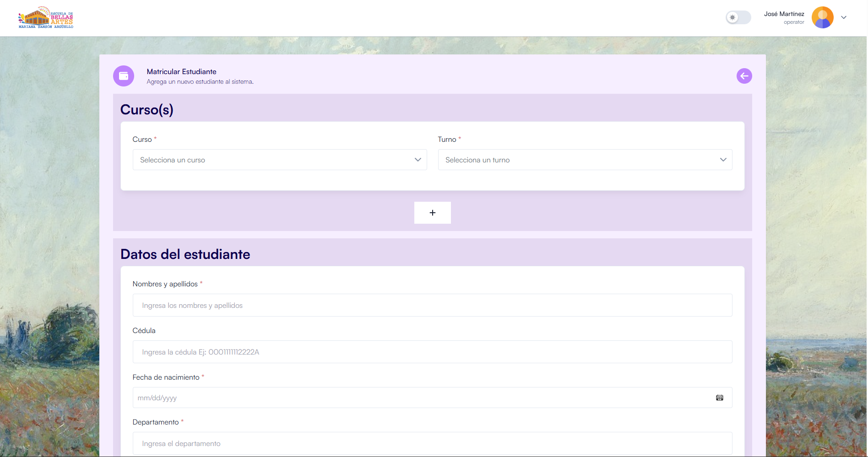868x457 pixels.
Task: Open the José Martínez account menu
Action: coord(784,14)
